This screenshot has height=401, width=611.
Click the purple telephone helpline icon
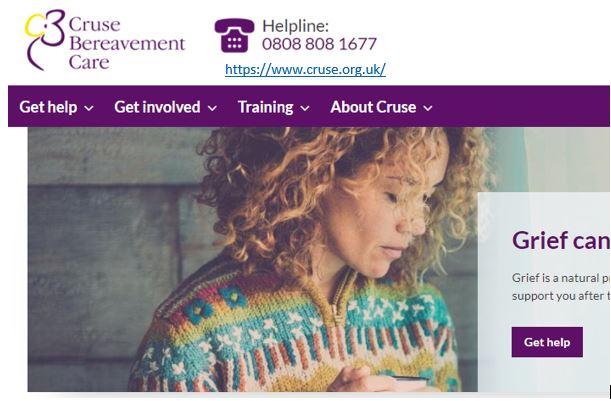[234, 35]
